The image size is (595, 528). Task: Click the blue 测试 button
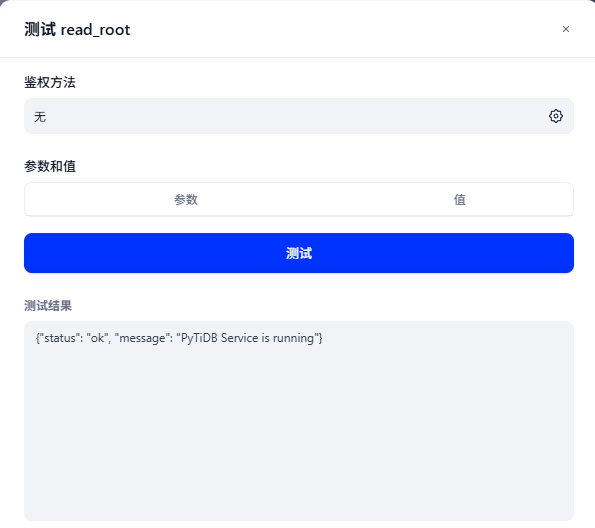tap(299, 253)
